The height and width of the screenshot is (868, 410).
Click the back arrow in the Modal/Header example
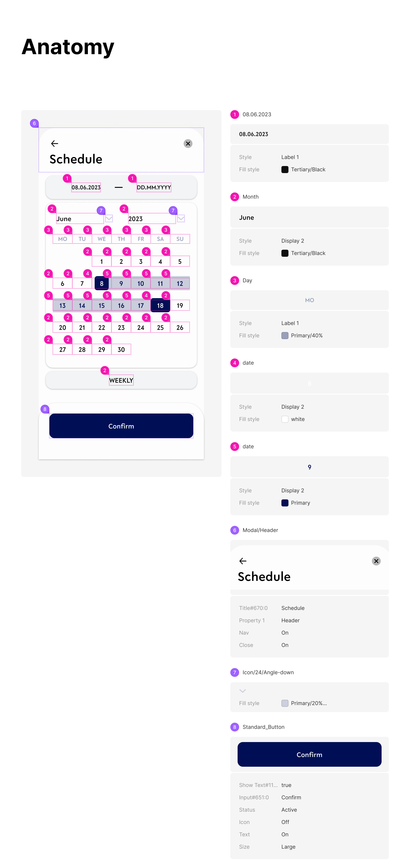click(x=243, y=561)
